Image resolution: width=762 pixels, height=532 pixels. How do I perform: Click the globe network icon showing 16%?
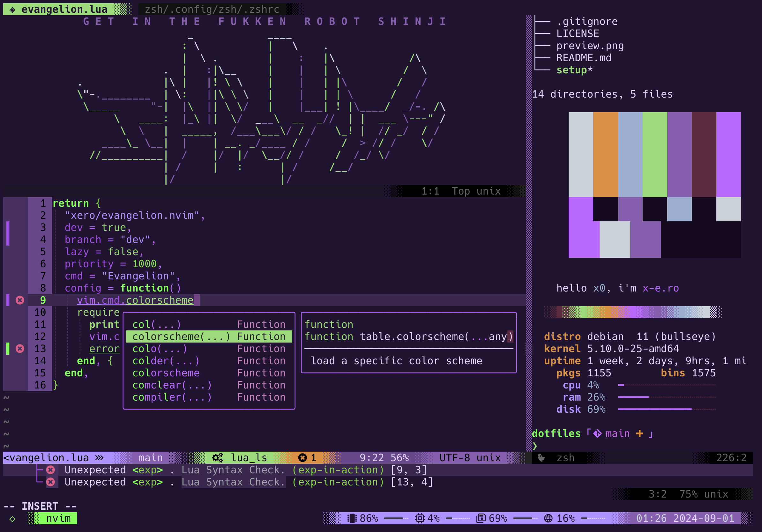point(548,518)
